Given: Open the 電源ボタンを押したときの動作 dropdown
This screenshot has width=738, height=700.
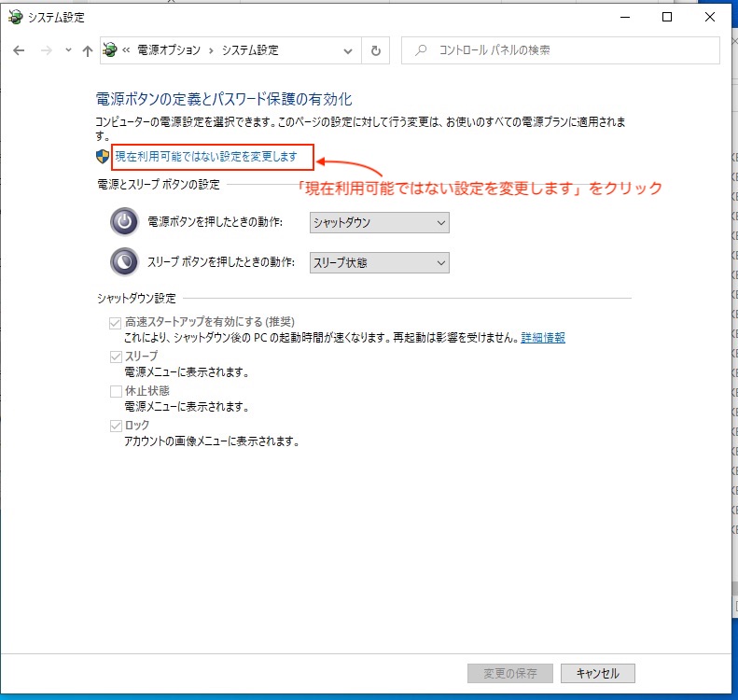Looking at the screenshot, I should coord(380,222).
